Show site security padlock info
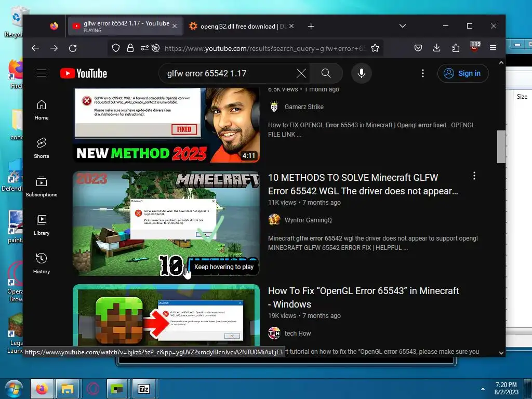 [x=130, y=48]
